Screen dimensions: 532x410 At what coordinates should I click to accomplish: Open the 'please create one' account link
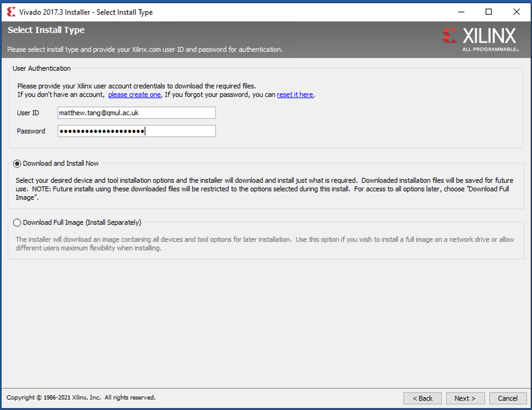134,95
